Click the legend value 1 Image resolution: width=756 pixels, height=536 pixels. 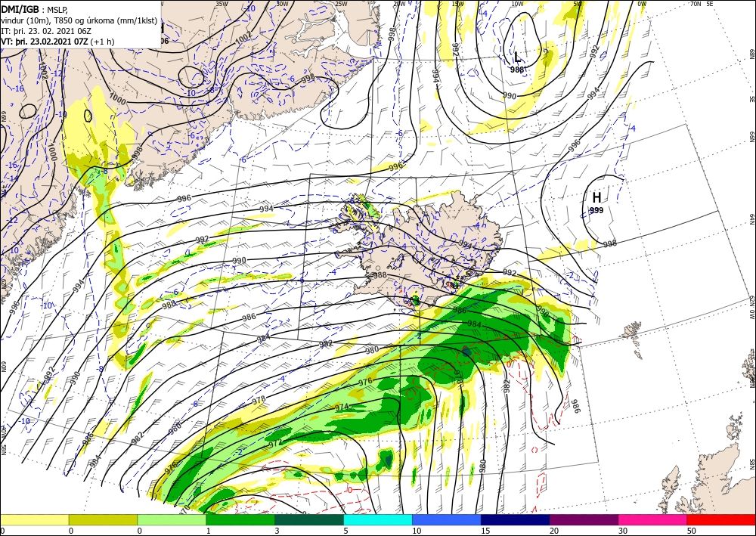[x=209, y=531]
